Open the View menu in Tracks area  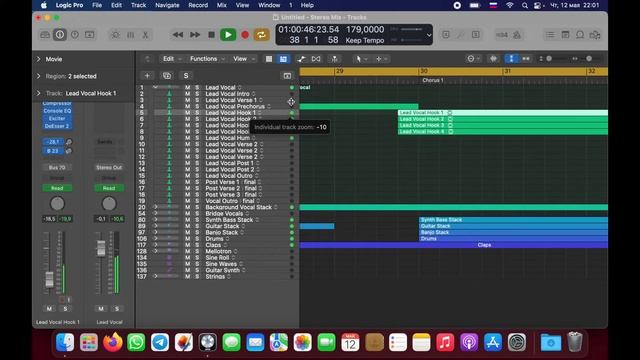(243, 59)
